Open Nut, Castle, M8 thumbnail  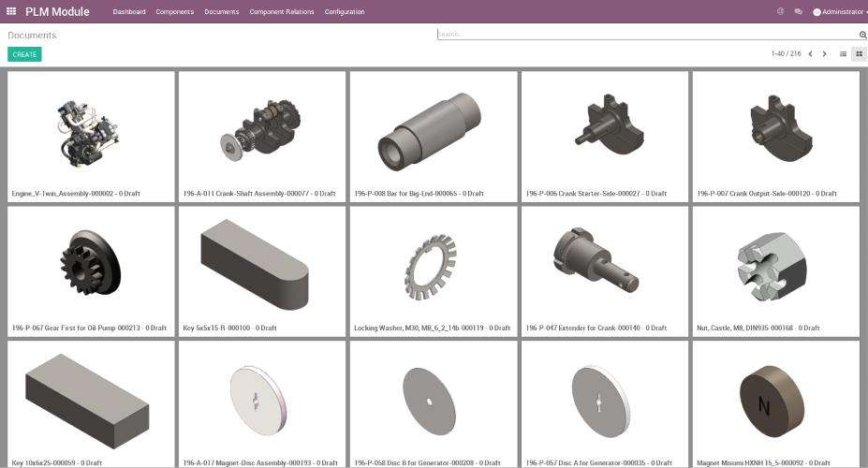tap(772, 266)
